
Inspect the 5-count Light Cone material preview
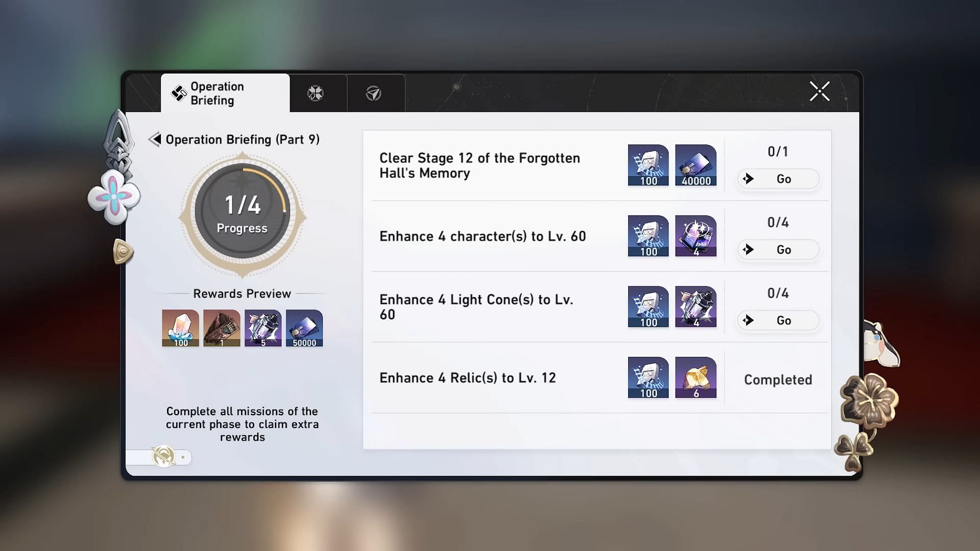pyautogui.click(x=263, y=328)
